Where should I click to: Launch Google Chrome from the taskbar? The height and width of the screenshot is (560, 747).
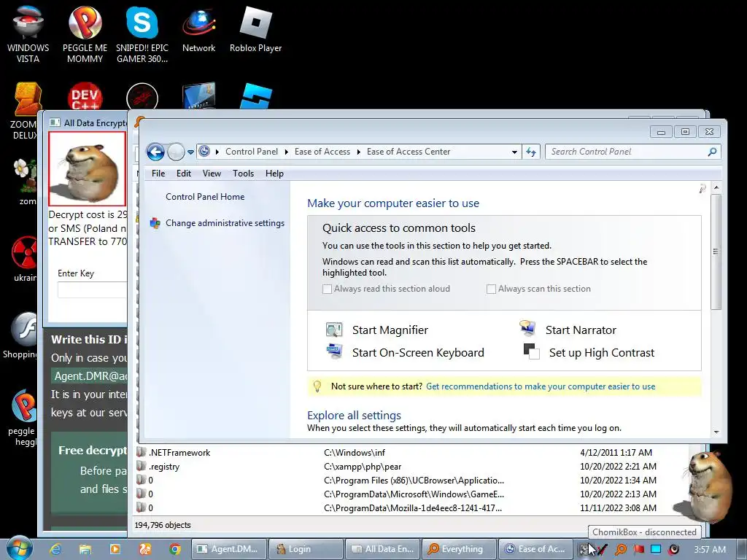(x=175, y=549)
